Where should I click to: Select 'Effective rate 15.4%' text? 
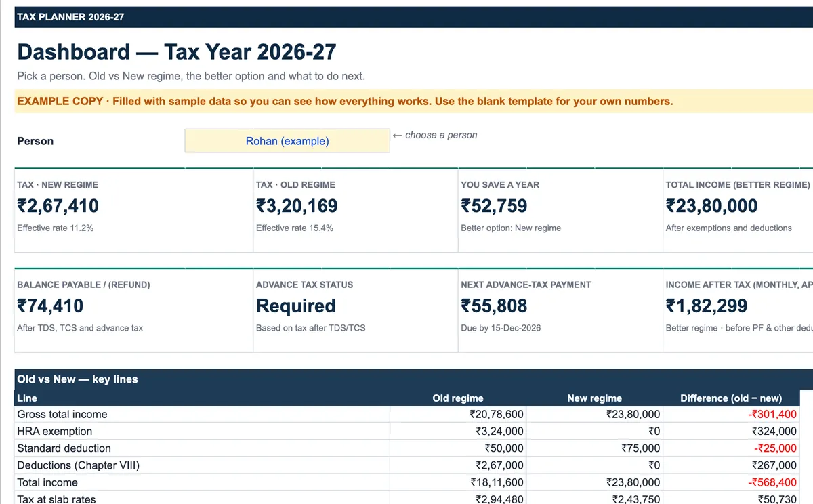click(295, 228)
